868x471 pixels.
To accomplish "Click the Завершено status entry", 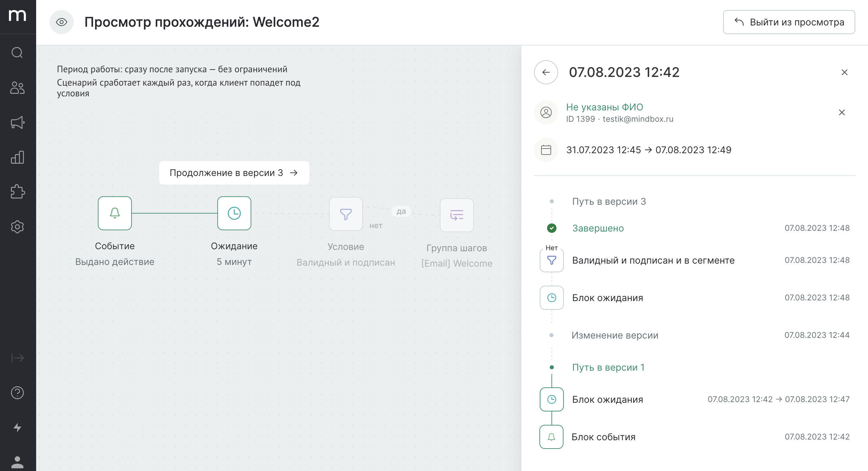I will pos(598,228).
